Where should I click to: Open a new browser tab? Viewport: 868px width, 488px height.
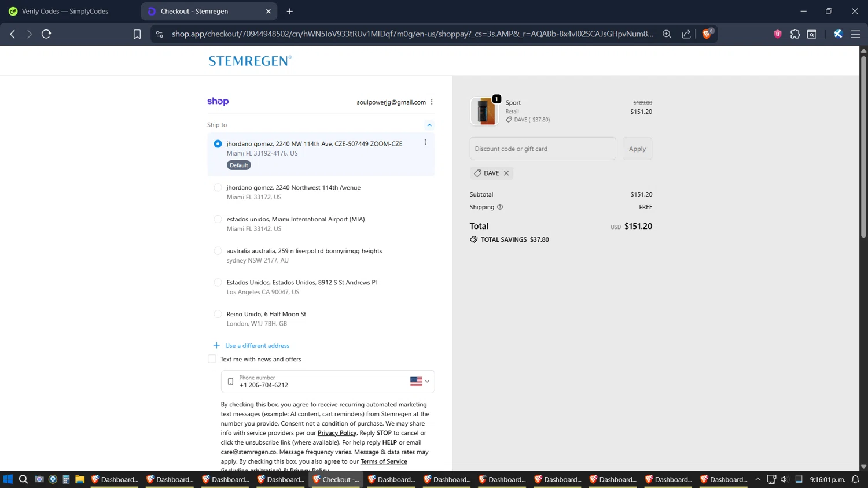290,11
